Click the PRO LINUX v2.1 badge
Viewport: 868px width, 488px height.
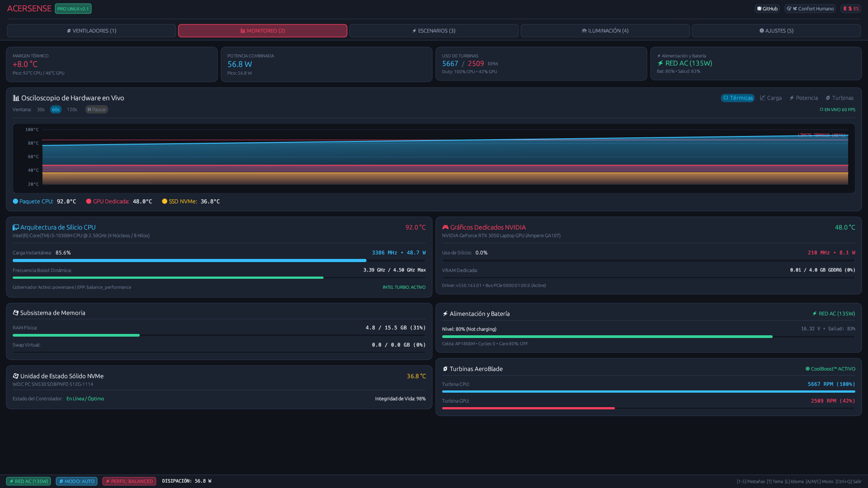pyautogui.click(x=73, y=9)
